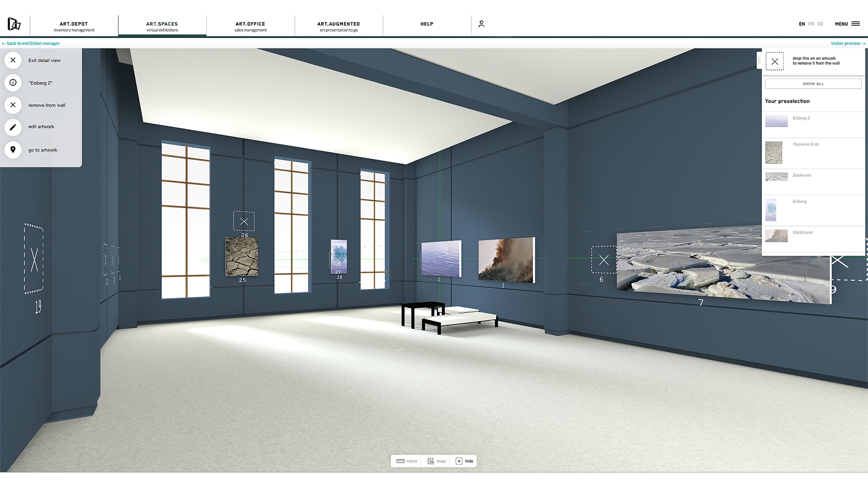Image resolution: width=868 pixels, height=488 pixels.
Task: Enable snap in the bottom toolbar
Action: pyautogui.click(x=435, y=461)
